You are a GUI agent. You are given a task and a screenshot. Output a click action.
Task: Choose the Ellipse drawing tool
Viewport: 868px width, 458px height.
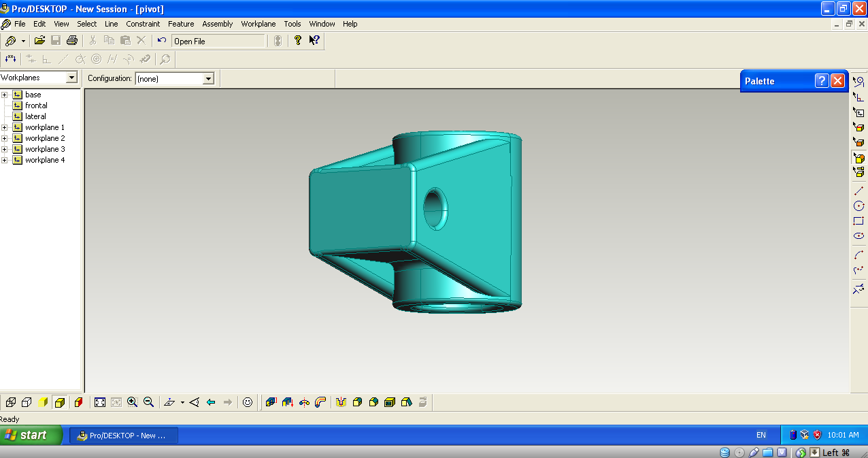pyautogui.click(x=858, y=236)
